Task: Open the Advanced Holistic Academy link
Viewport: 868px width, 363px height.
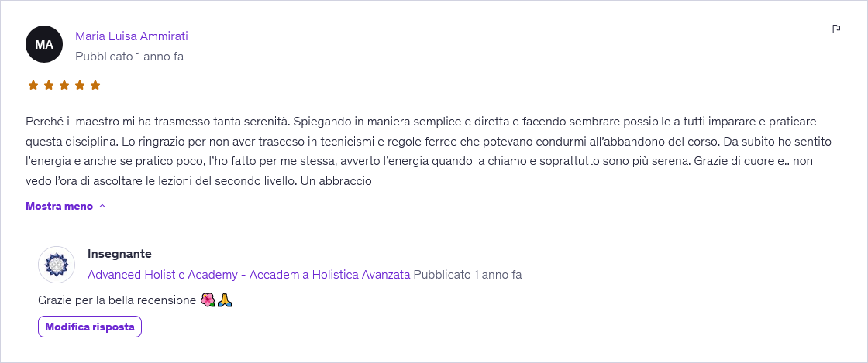Action: pos(249,275)
